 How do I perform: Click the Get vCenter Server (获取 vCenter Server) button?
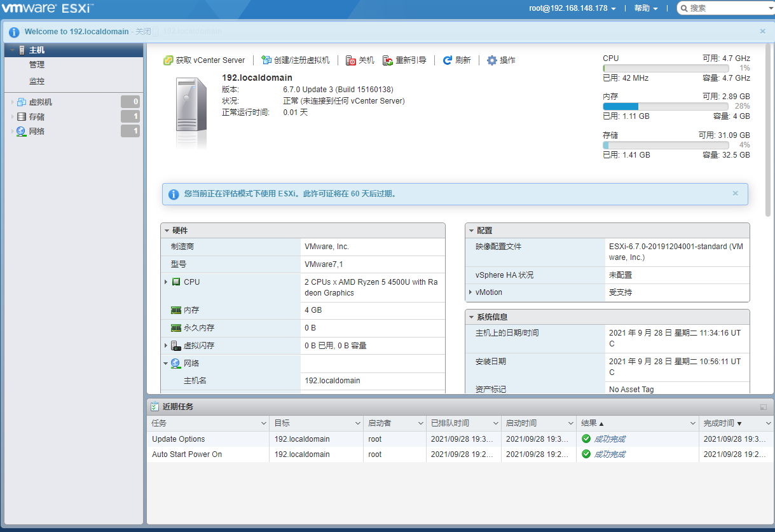pyautogui.click(x=204, y=60)
